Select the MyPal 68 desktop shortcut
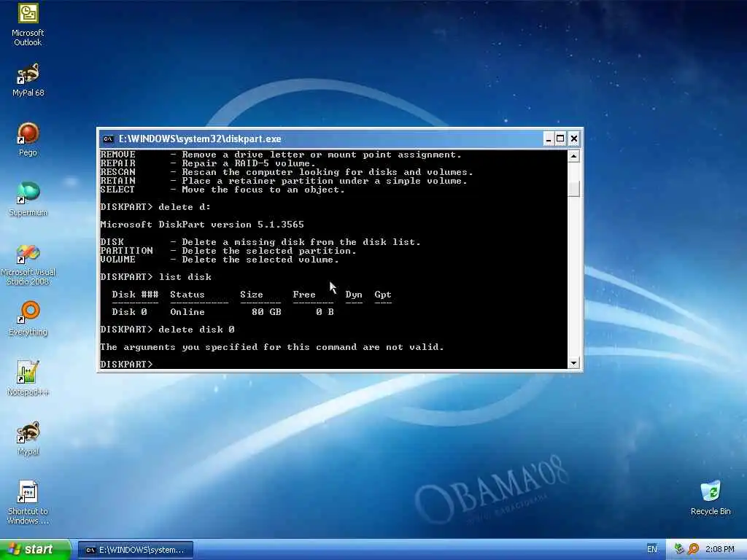Viewport: 747px width, 560px height. [28, 80]
